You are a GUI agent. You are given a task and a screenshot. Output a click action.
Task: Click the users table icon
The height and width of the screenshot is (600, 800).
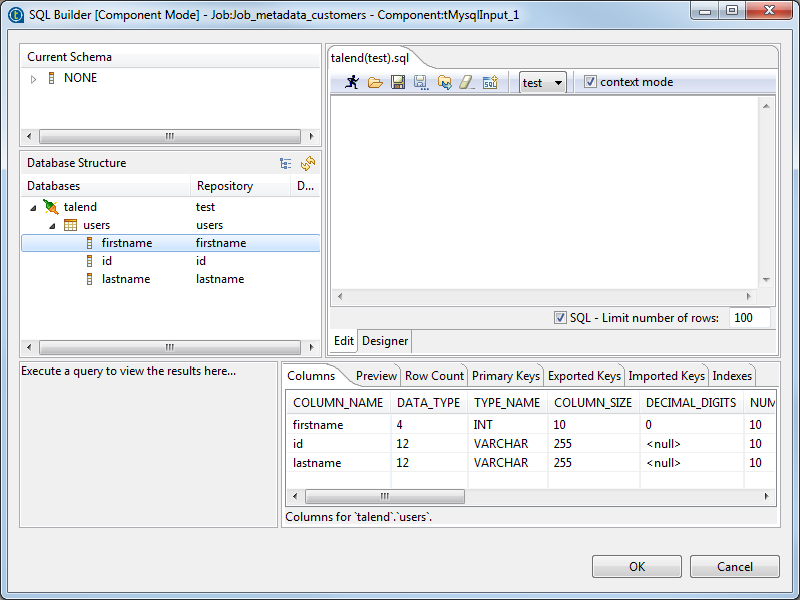click(71, 225)
